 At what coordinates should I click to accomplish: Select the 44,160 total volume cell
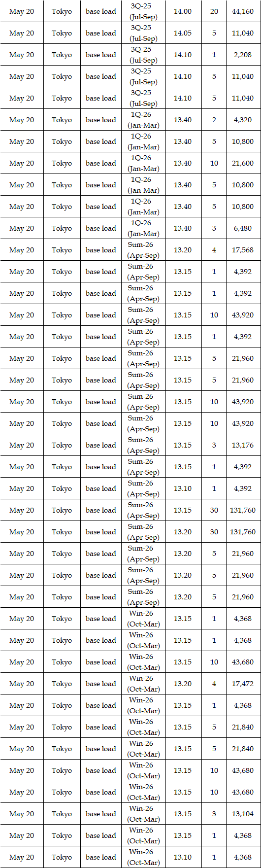coord(243,11)
